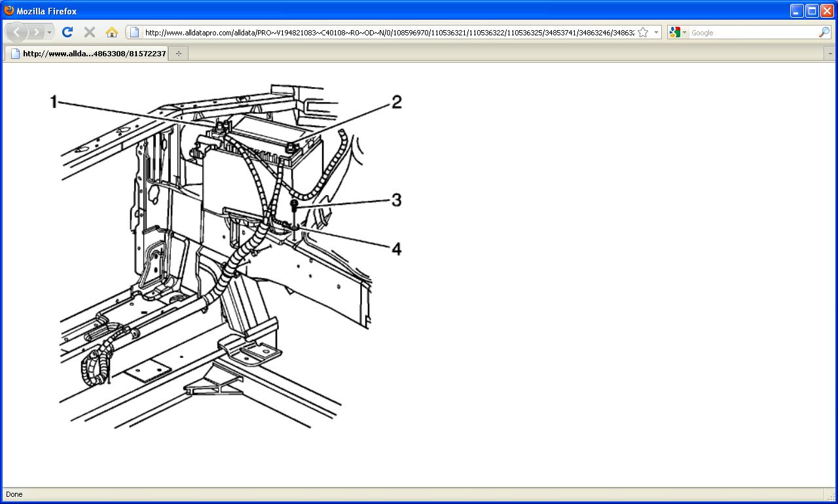Click the battery diagram image
This screenshot has width=838, height=504.
(x=227, y=256)
